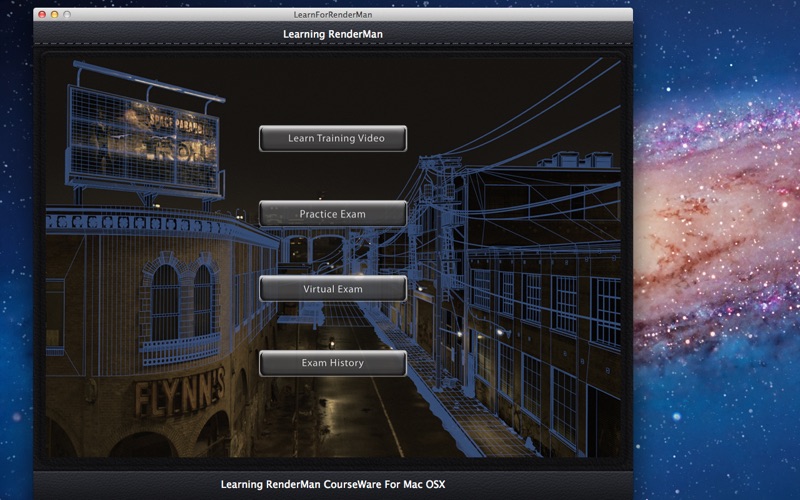800x500 pixels.
Task: Minimize the window with the yellow button
Action: point(55,14)
